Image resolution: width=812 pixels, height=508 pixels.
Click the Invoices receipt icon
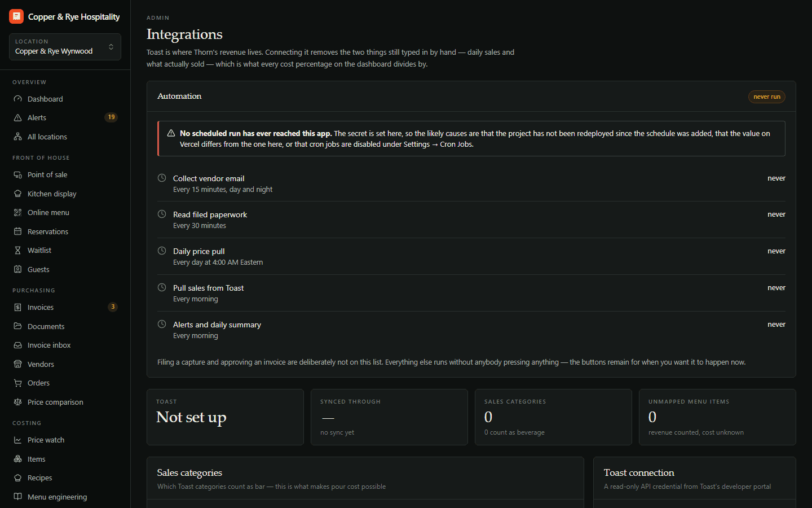coord(17,307)
